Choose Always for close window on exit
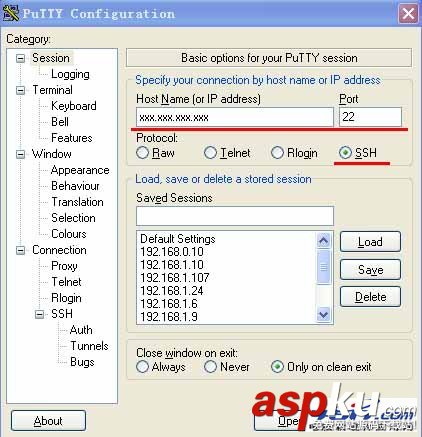The image size is (422, 437). (142, 367)
